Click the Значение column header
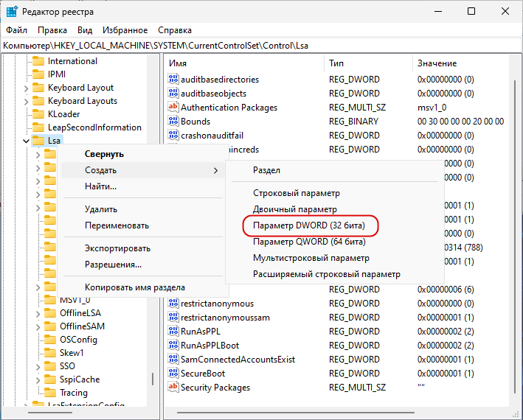Image resolution: width=523 pixels, height=420 pixels. (x=461, y=63)
